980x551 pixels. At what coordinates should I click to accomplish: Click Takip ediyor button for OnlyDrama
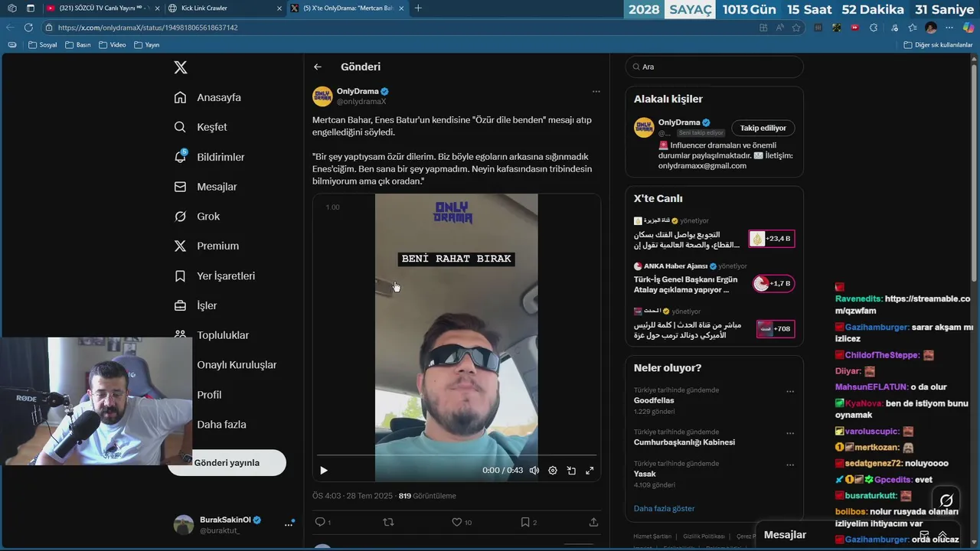tap(763, 128)
